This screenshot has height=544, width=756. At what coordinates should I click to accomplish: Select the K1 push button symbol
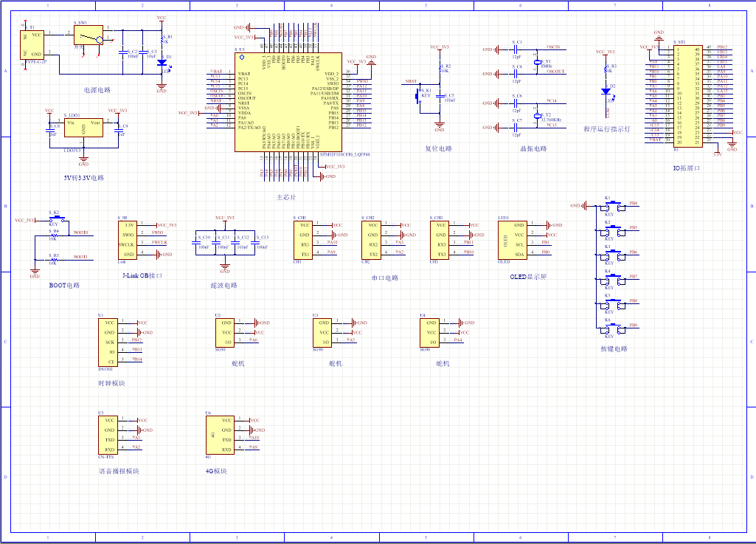click(x=612, y=207)
